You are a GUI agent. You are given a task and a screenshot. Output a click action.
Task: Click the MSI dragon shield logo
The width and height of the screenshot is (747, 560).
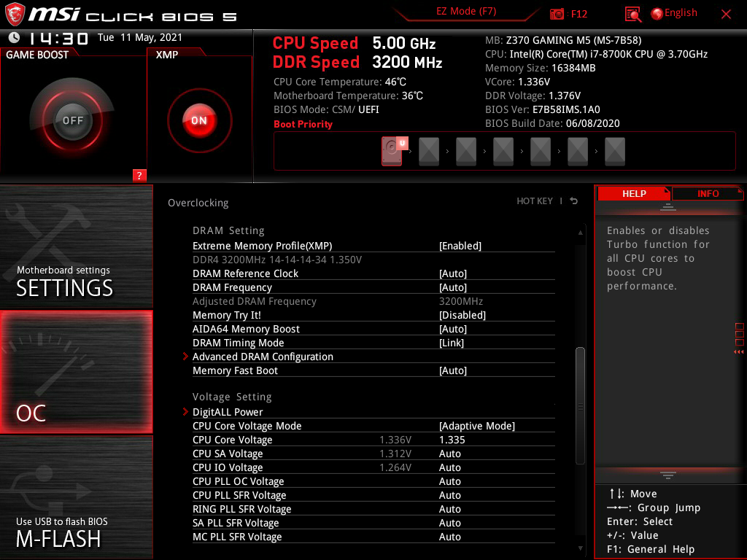tap(15, 15)
